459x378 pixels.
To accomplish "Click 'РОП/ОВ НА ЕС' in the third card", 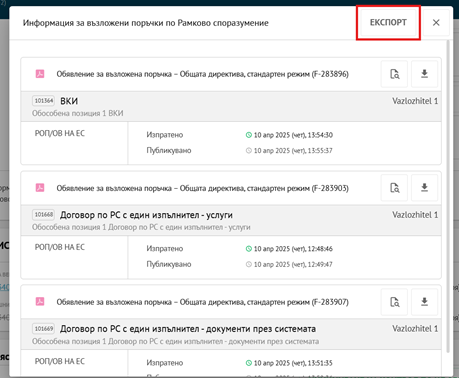I will (60, 361).
